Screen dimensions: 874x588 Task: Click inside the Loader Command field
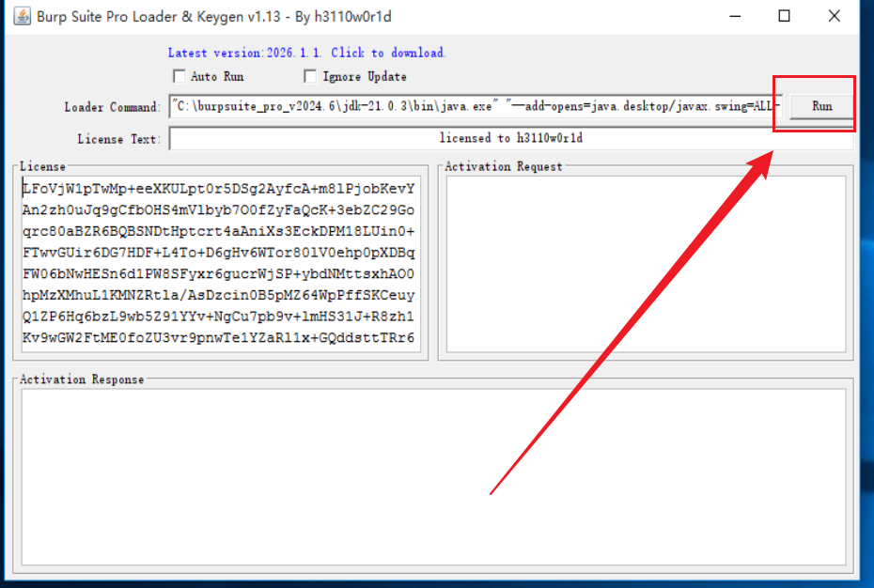(476, 106)
